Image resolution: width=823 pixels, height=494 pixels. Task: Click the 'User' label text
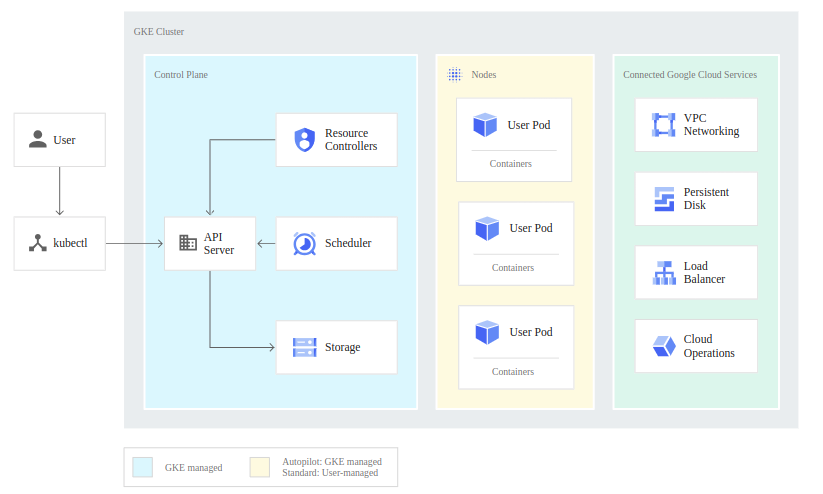[64, 140]
